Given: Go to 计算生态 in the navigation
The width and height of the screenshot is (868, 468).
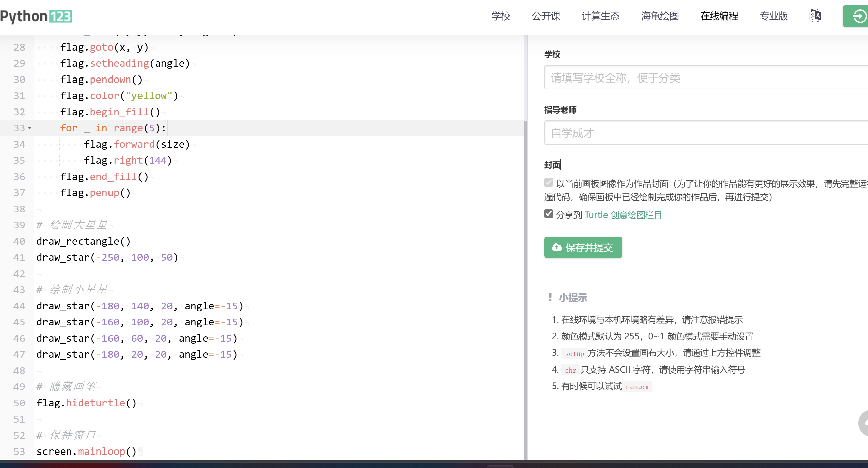Looking at the screenshot, I should [x=600, y=16].
